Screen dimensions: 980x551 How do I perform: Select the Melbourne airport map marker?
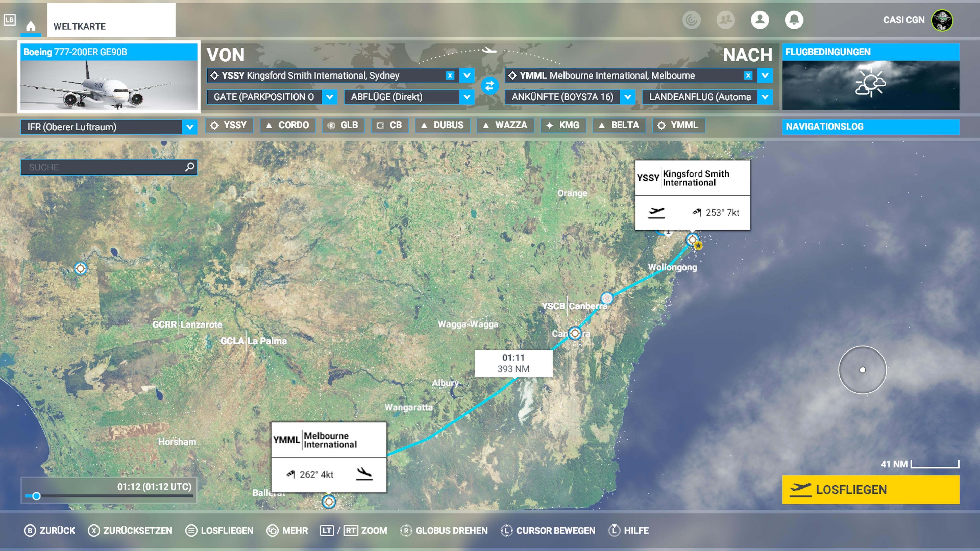(x=328, y=502)
